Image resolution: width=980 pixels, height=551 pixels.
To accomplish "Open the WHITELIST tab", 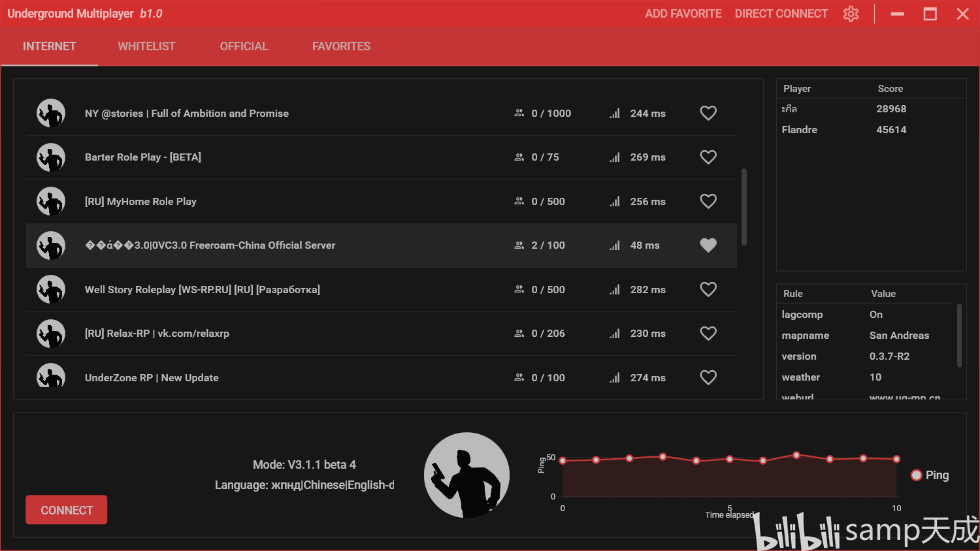I will 147,46.
